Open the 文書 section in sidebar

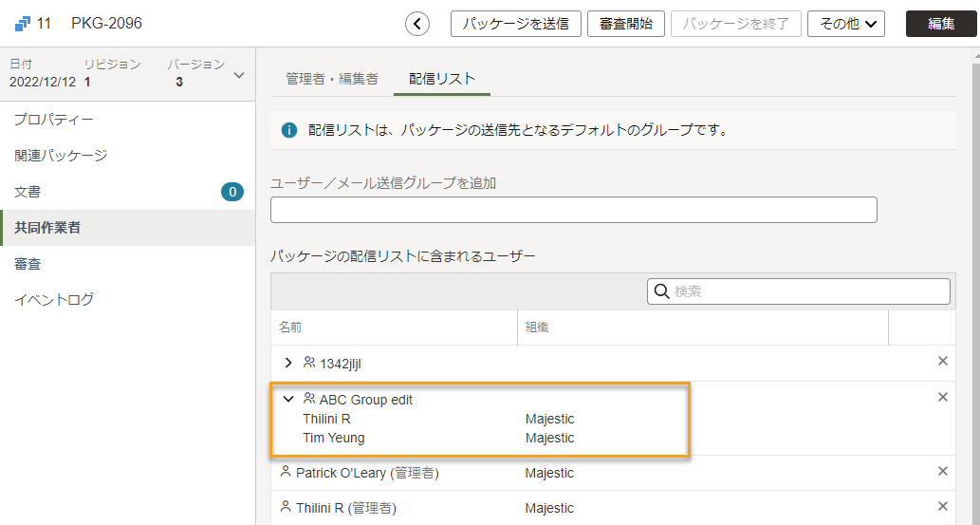coord(28,192)
